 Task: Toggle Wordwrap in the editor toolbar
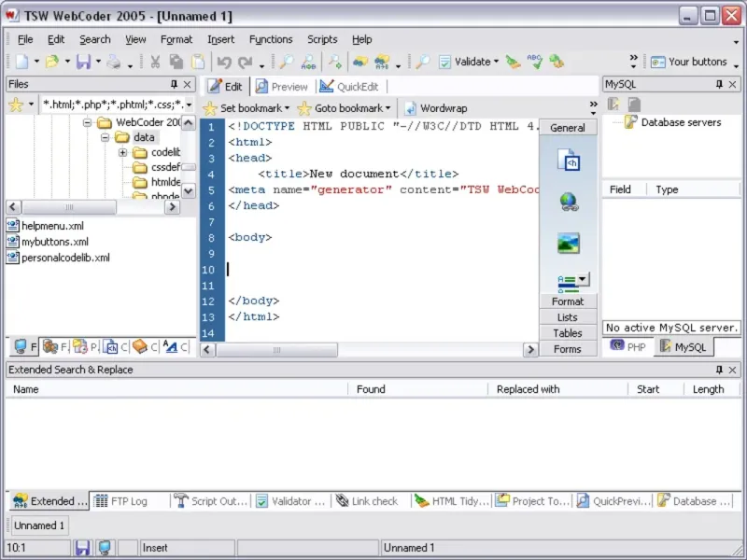tap(436, 108)
